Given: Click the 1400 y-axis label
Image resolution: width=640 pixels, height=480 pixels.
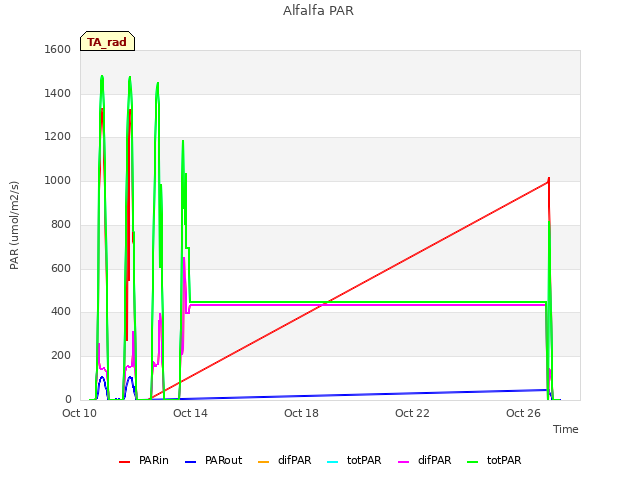Looking at the screenshot, I should coord(58,93).
